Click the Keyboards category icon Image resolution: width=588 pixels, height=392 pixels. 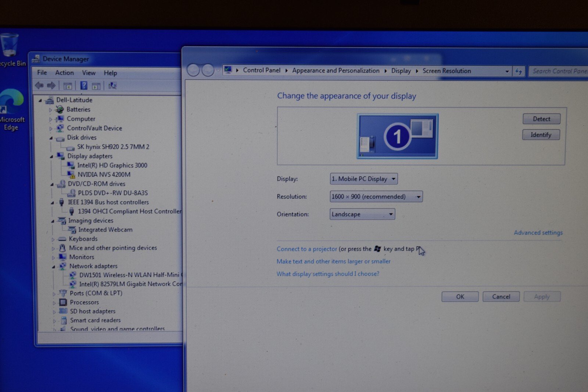(62, 239)
